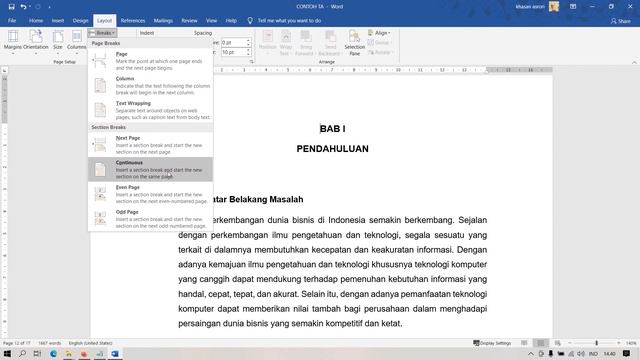This screenshot has width=640, height=360.
Task: Open the Selection Pane
Action: (354, 42)
